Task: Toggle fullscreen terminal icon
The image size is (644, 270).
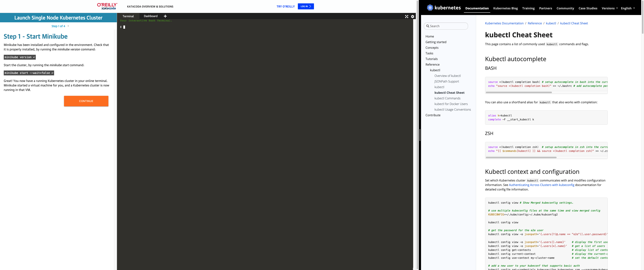Action: (x=406, y=16)
